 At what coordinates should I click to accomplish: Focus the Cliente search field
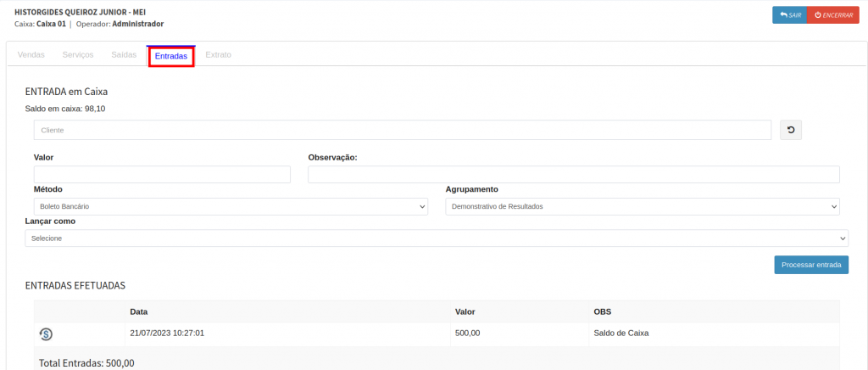click(402, 130)
